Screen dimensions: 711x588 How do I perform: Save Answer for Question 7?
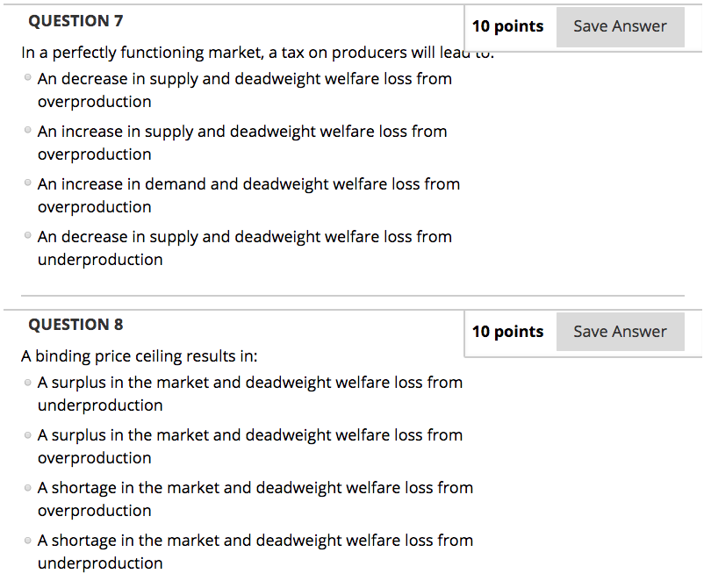coord(620,26)
